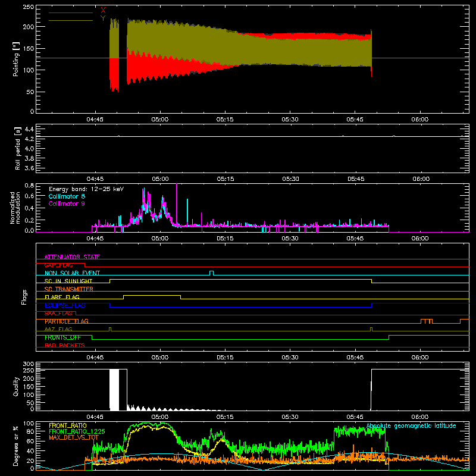Click the 4.4 tick on Roll period axis
Viewport: 476px width, 476px height.
(x=29, y=129)
